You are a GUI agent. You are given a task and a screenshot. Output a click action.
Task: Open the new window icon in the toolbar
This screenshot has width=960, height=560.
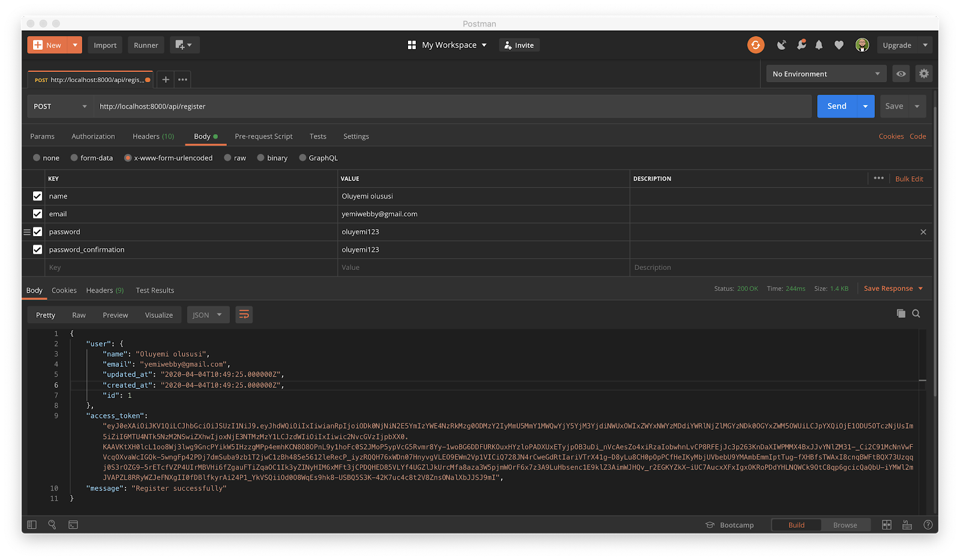point(184,45)
